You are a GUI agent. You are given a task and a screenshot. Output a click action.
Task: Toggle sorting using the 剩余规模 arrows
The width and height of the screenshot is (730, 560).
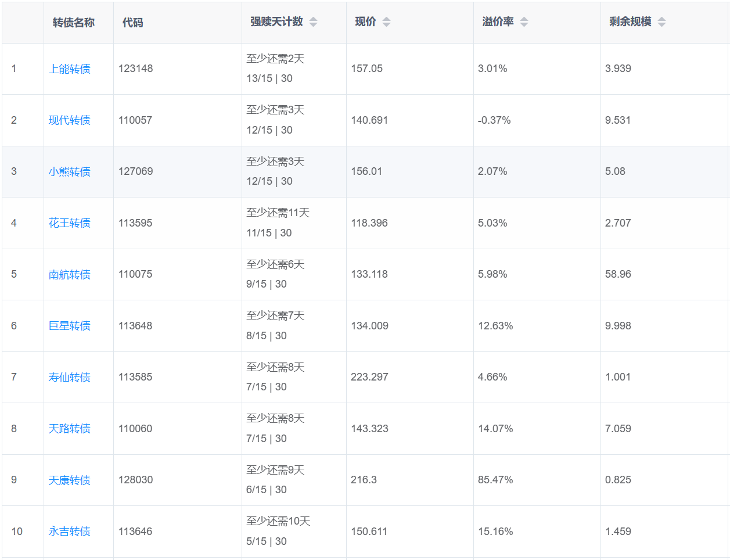(x=661, y=22)
